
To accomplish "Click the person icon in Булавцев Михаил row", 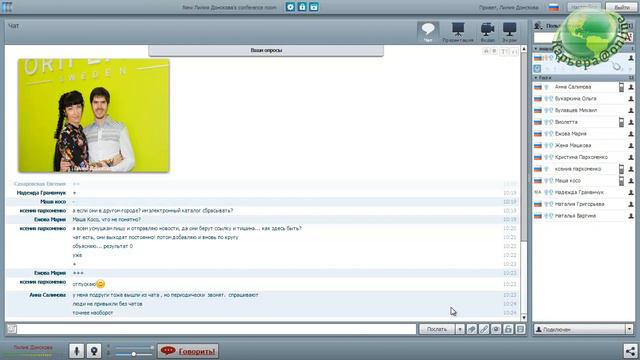I will click(x=631, y=110).
